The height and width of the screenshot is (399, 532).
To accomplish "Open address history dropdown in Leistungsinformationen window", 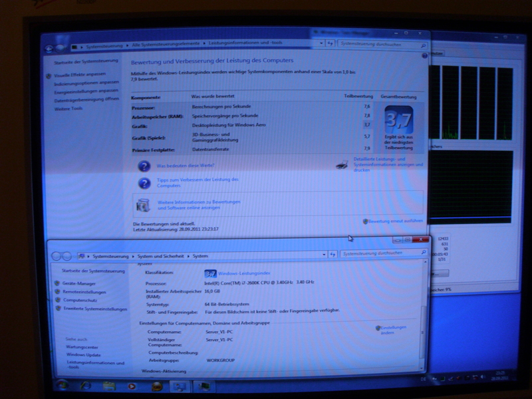I will (x=321, y=43).
